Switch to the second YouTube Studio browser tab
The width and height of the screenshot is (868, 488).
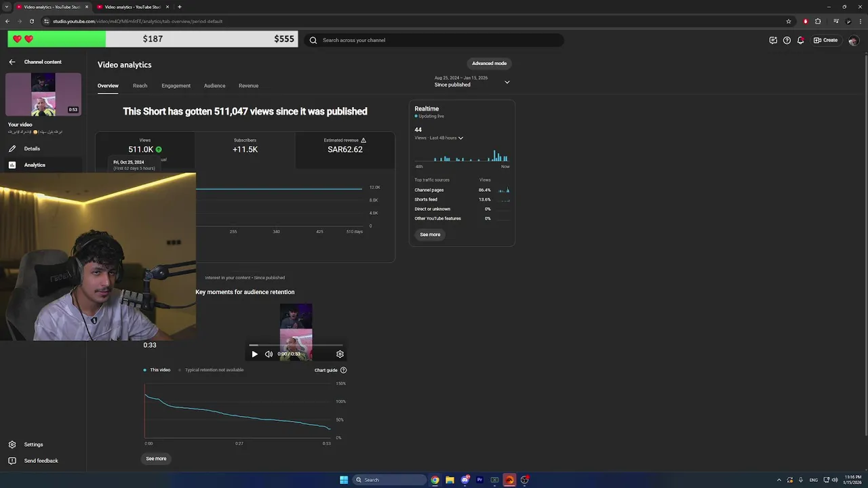pos(132,7)
